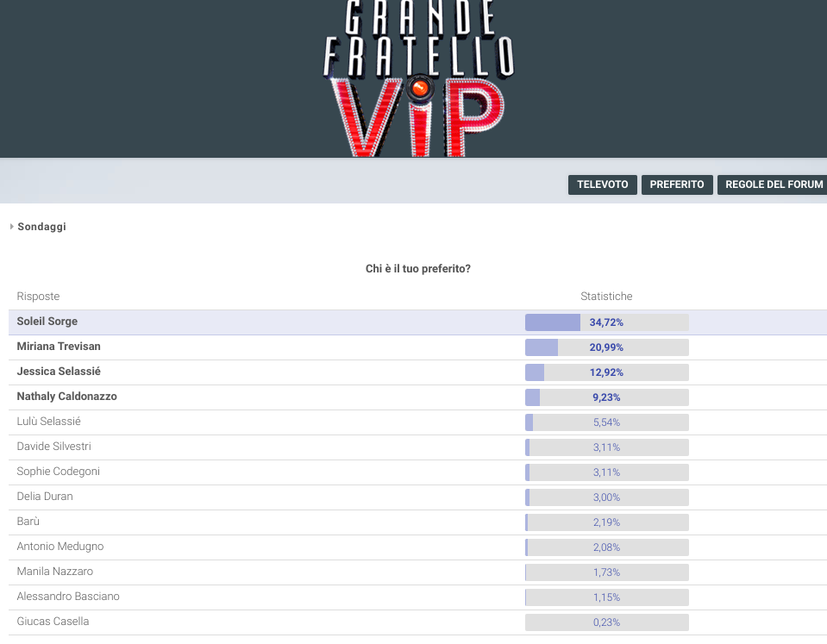
Task: Click the Miriana Trevisan 20,99% bar
Action: pos(606,347)
